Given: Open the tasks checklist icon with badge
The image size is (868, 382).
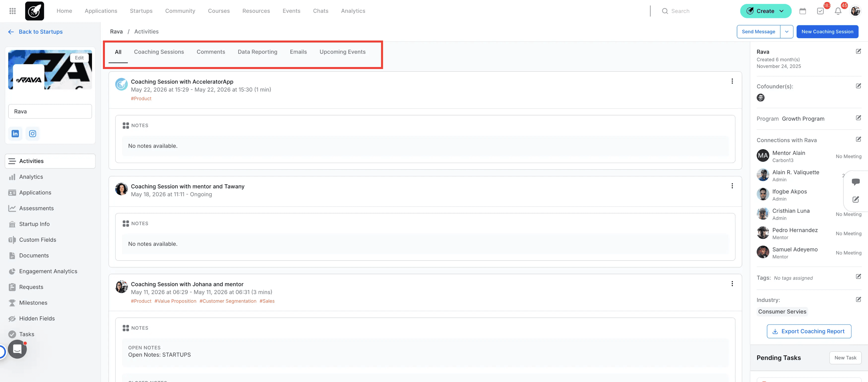Looking at the screenshot, I should click(820, 11).
